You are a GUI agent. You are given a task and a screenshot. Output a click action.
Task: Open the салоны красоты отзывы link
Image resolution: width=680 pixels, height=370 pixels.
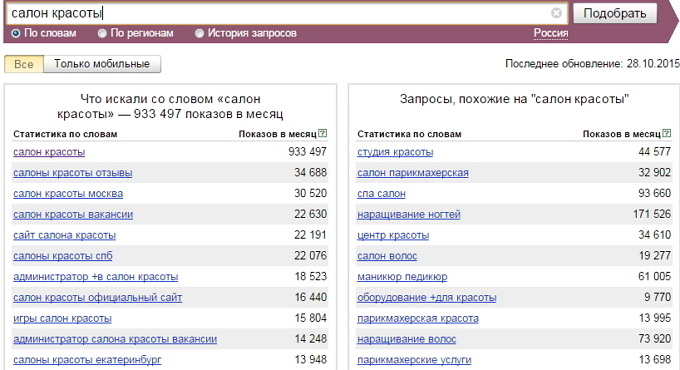(x=73, y=173)
